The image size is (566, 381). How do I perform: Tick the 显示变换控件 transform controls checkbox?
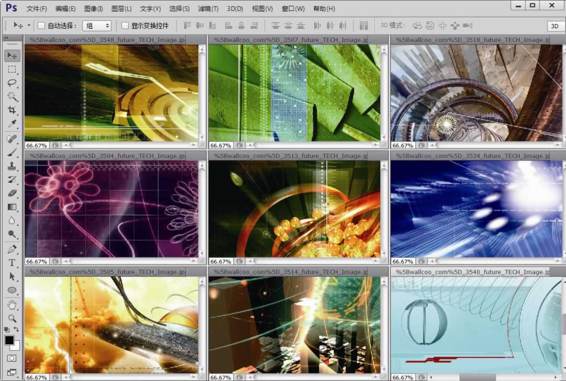click(x=125, y=26)
